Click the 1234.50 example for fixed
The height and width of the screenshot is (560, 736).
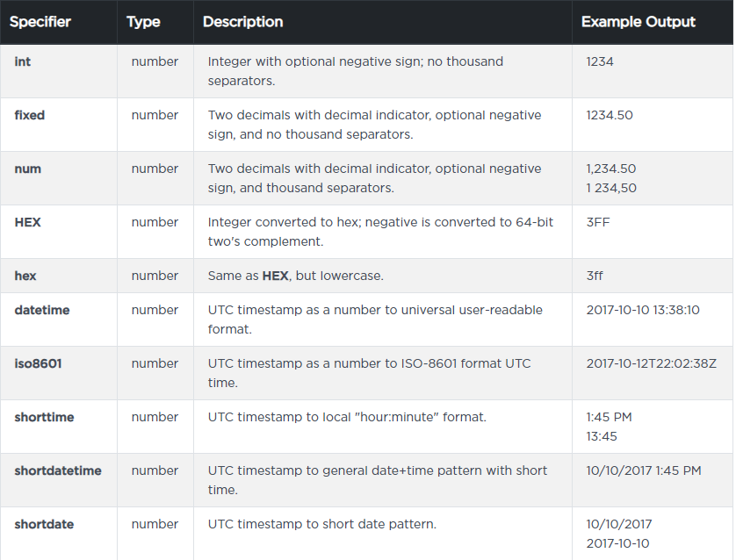click(x=610, y=116)
